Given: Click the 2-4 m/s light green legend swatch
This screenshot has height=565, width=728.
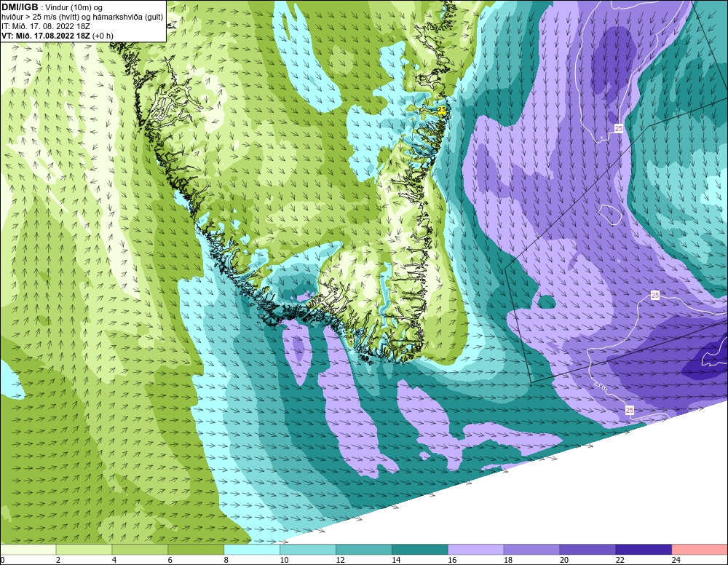Looking at the screenshot, I should tap(84, 550).
